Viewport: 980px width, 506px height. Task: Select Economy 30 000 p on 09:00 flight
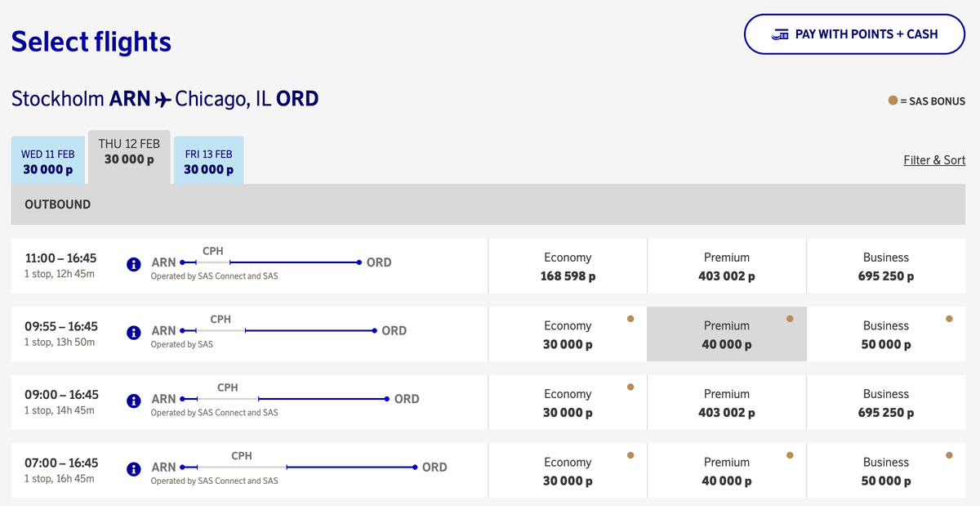[x=568, y=403]
